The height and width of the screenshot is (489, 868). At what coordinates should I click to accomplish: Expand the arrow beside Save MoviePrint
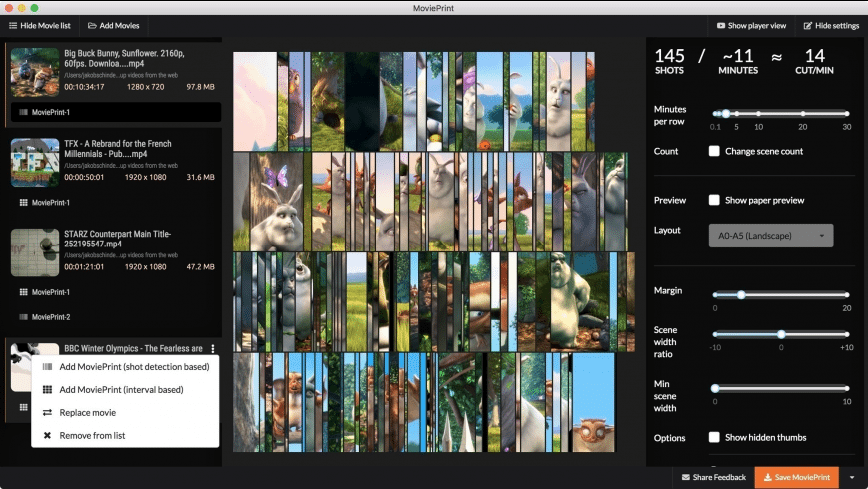coord(852,477)
